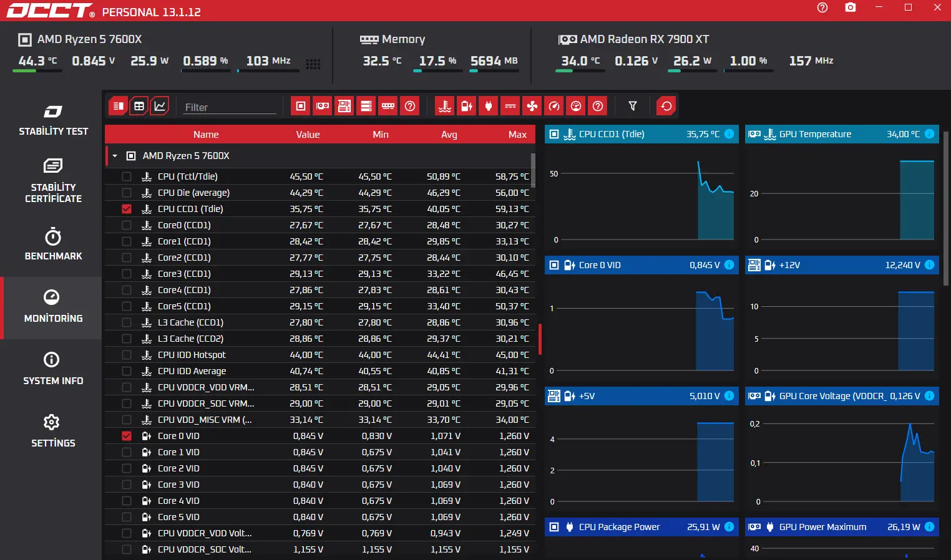
Task: Enable Core 5 VID checkbox
Action: tap(127, 517)
